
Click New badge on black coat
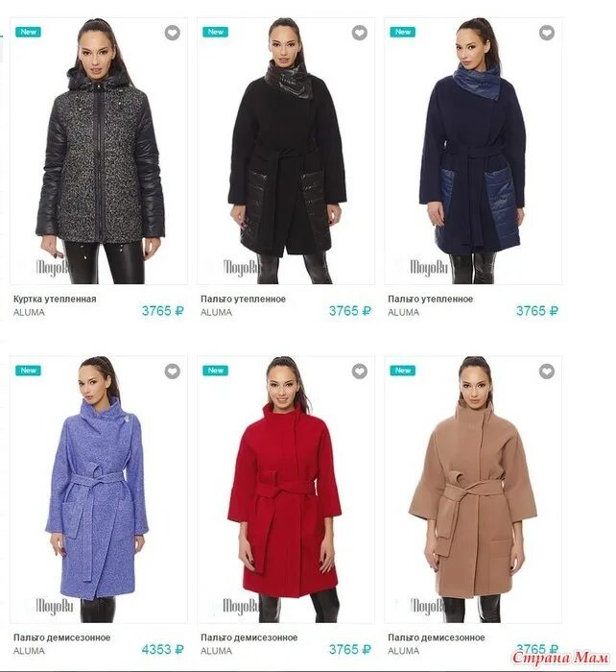(x=216, y=32)
